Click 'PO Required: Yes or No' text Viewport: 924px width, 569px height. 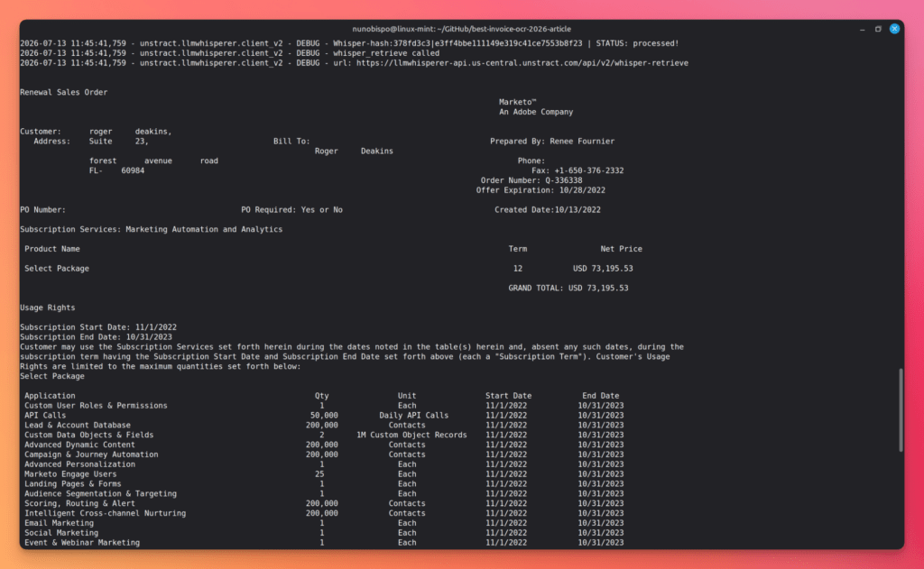coord(291,210)
